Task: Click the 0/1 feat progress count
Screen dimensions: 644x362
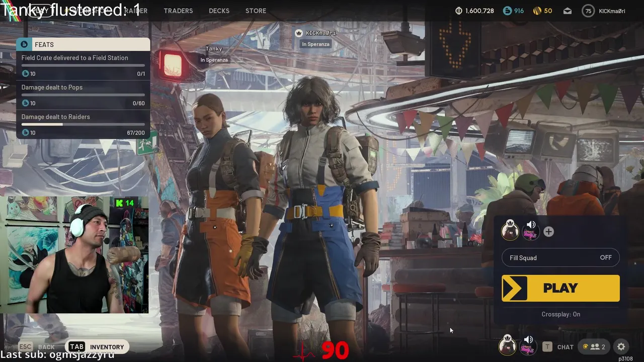Action: 141,74
